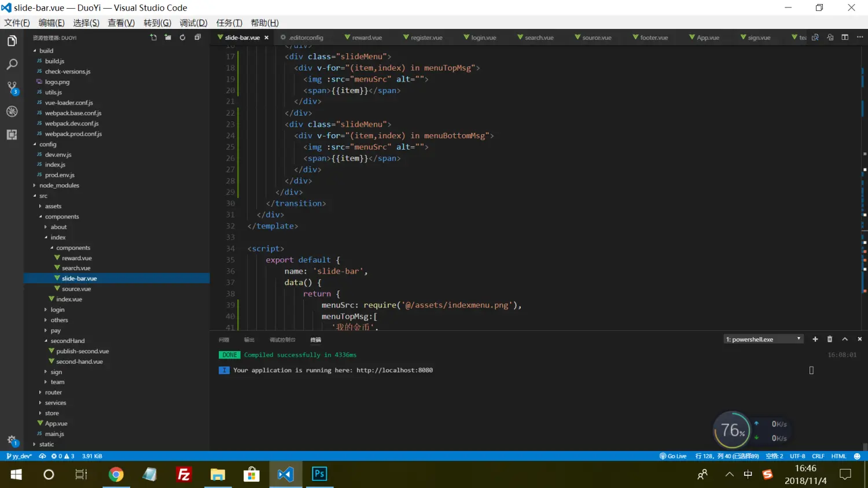The width and height of the screenshot is (868, 488).
Task: Close the slide-bar.vue editor tab
Action: point(267,38)
